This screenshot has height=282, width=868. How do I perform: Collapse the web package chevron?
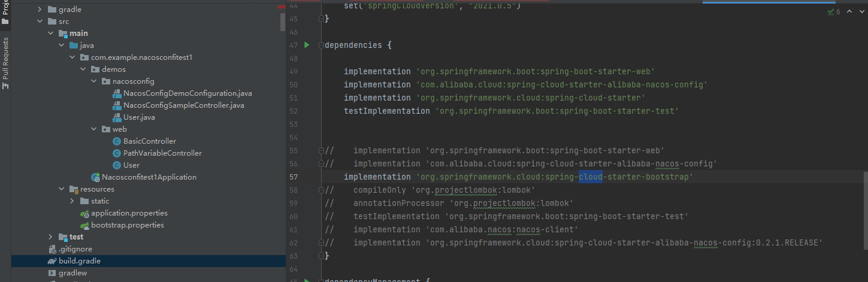pos(94,129)
